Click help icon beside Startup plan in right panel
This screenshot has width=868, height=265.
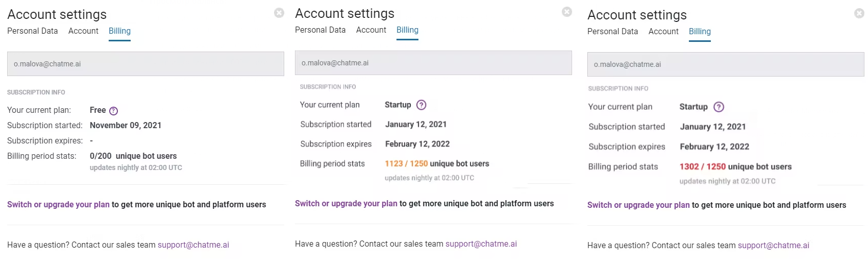718,107
